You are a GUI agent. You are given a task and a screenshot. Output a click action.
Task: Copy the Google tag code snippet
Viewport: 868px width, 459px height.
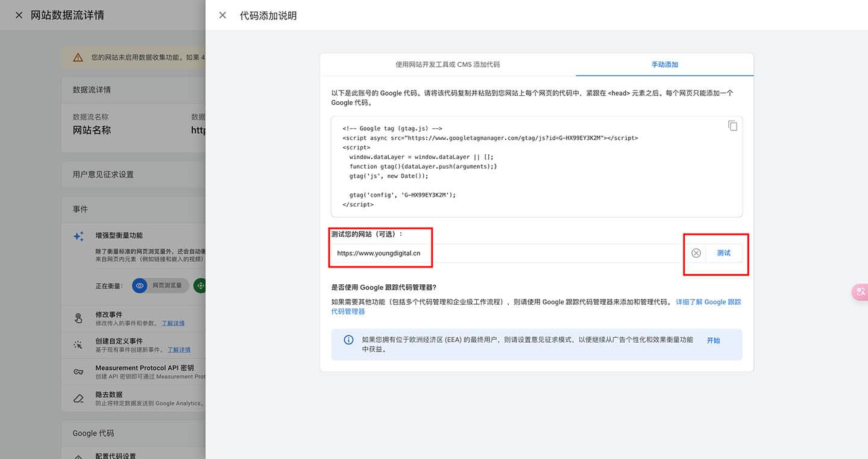pos(732,126)
